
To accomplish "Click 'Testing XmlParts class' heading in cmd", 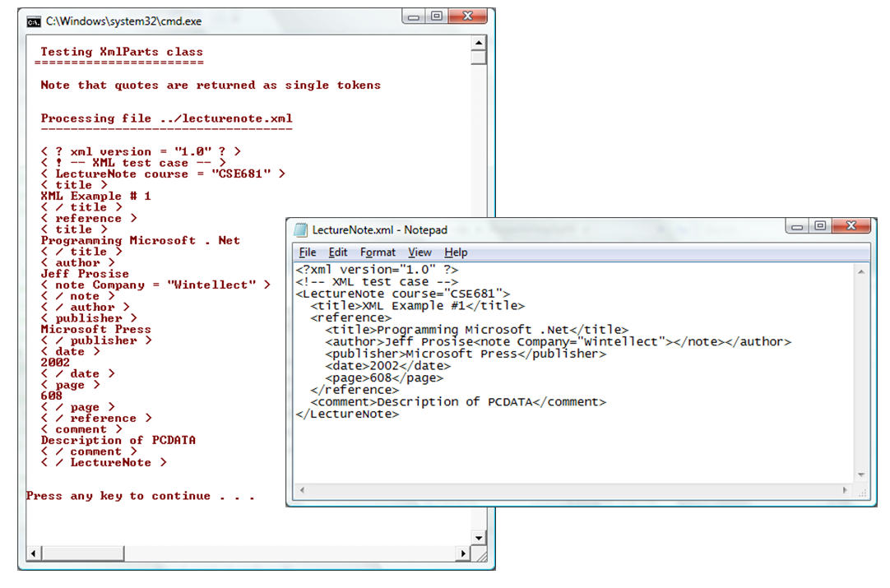I will (122, 52).
